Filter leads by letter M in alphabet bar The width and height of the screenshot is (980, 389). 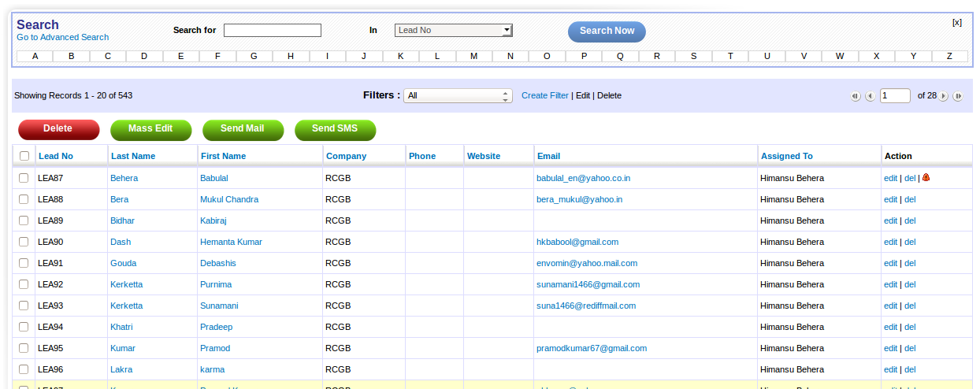pos(473,56)
